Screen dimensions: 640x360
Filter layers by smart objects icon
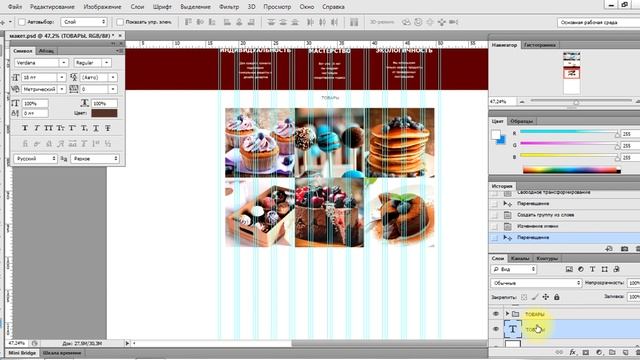(x=616, y=269)
